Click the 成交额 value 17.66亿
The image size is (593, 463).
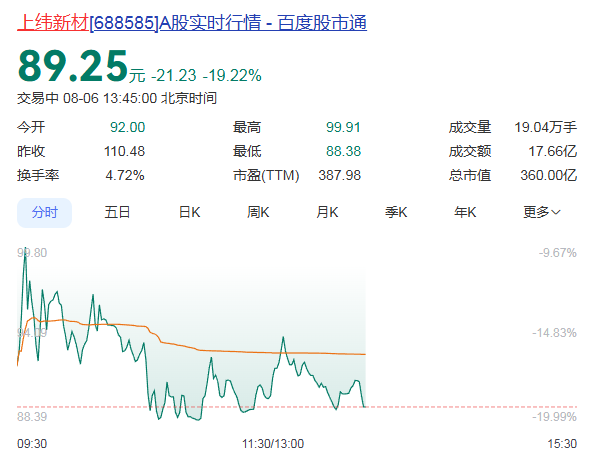(x=552, y=151)
